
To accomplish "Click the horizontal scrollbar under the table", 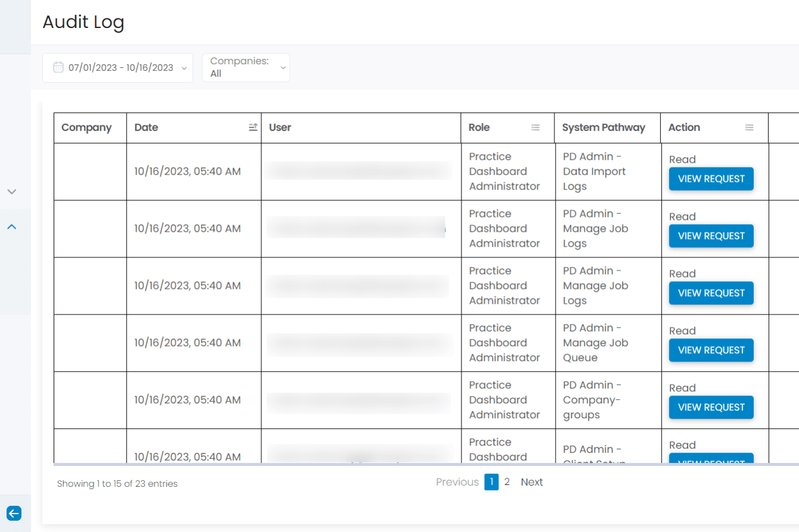I will click(x=426, y=463).
